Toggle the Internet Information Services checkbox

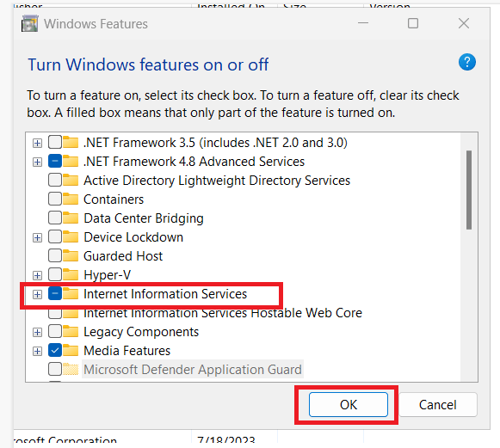tap(55, 293)
